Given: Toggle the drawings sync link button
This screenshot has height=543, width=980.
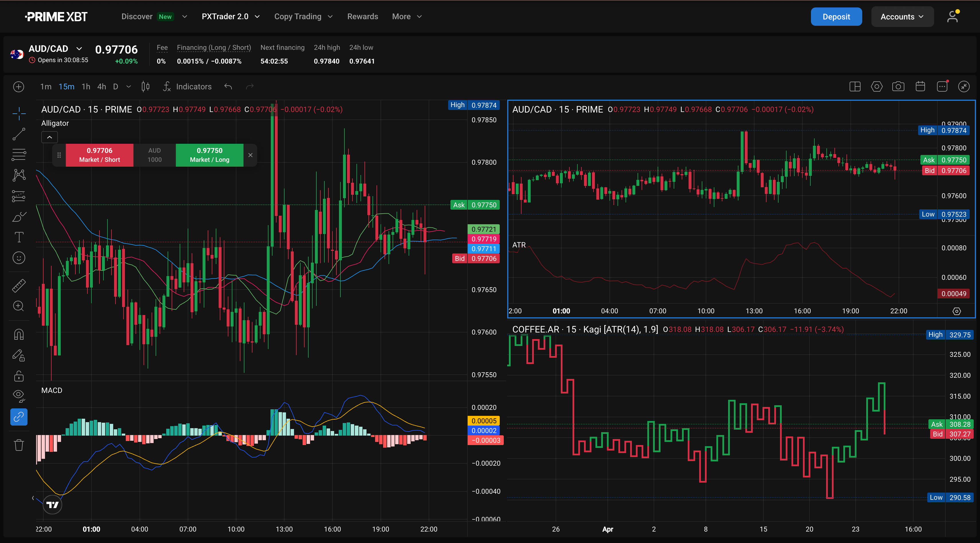Looking at the screenshot, I should (x=19, y=417).
